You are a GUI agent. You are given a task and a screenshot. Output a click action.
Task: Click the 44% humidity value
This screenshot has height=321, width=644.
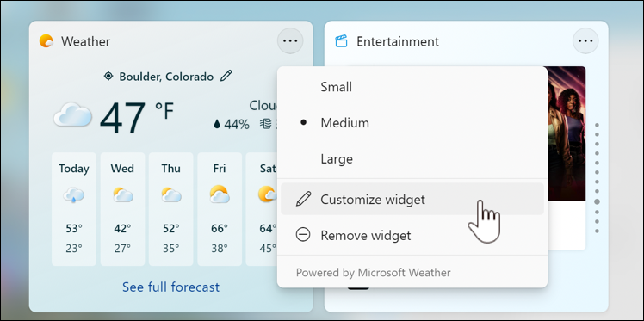point(237,125)
